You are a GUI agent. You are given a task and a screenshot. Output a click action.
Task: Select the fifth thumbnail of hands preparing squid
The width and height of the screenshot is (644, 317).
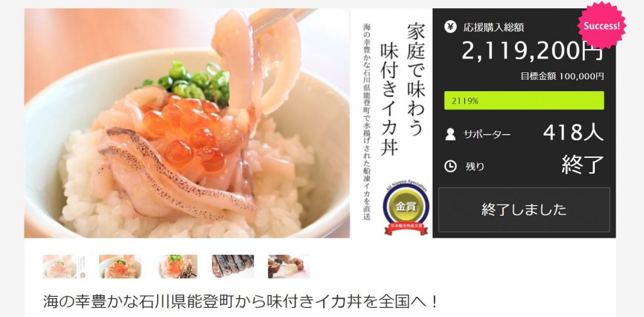[x=289, y=267]
